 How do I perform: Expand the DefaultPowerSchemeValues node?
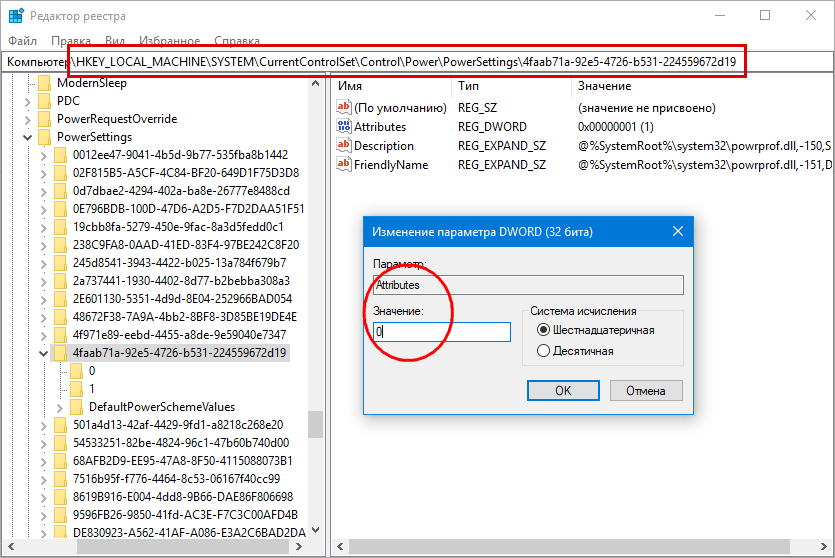click(x=60, y=407)
